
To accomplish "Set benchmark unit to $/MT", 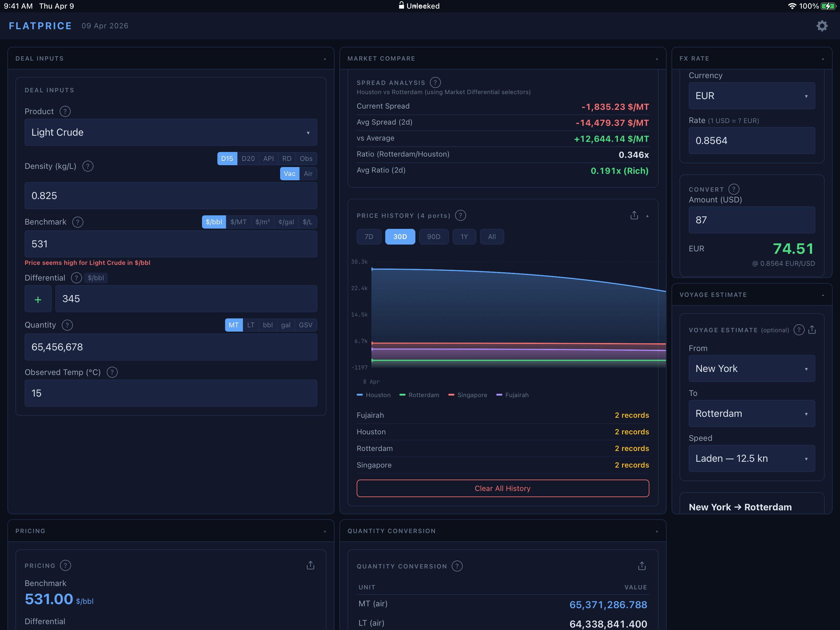I will click(239, 222).
